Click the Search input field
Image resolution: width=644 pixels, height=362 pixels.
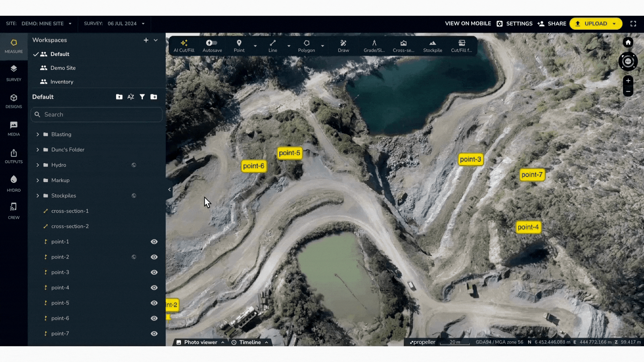(101, 115)
